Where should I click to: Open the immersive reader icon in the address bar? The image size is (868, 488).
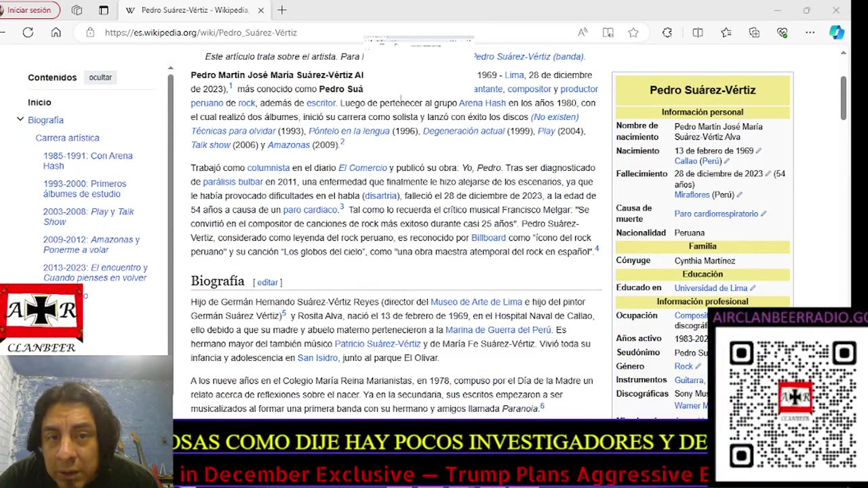coord(608,33)
